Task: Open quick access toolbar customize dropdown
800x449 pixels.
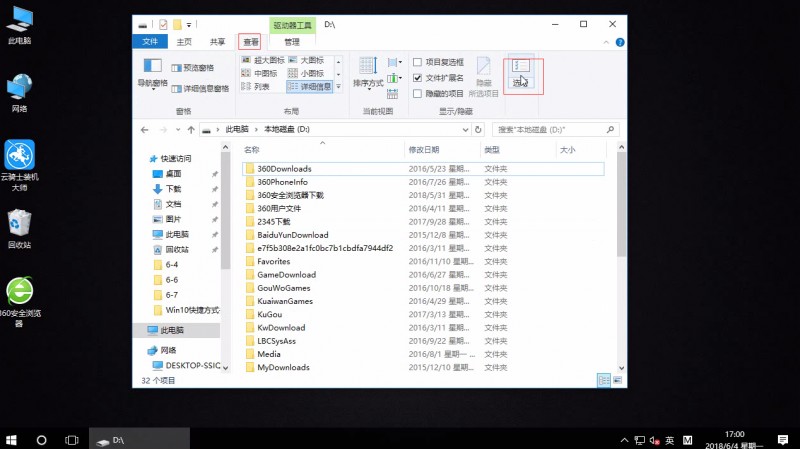Action: [x=189, y=24]
